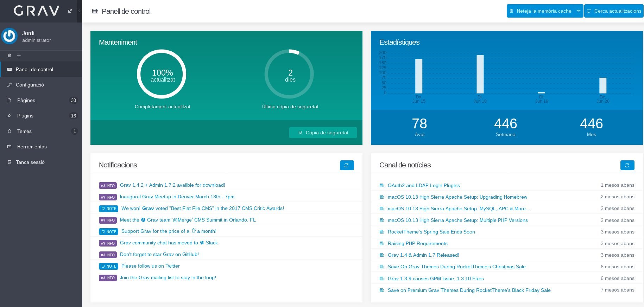Click the plus icon to add new content
644x307 pixels.
click(19, 56)
